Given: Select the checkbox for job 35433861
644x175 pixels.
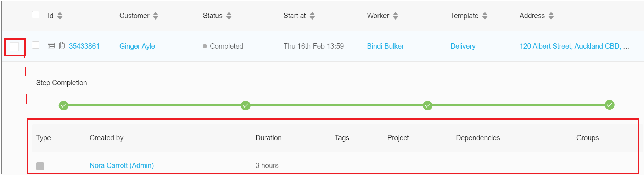Looking at the screenshot, I should [x=35, y=45].
